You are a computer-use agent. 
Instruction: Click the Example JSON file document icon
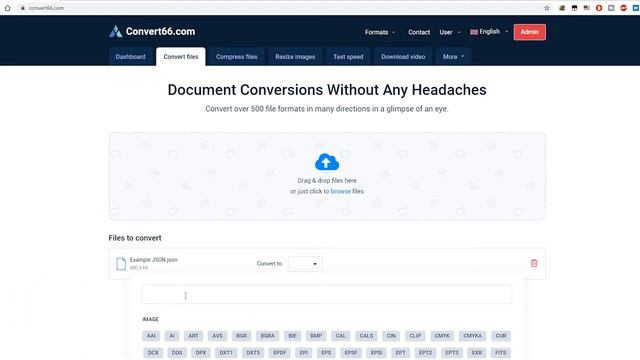coord(121,264)
